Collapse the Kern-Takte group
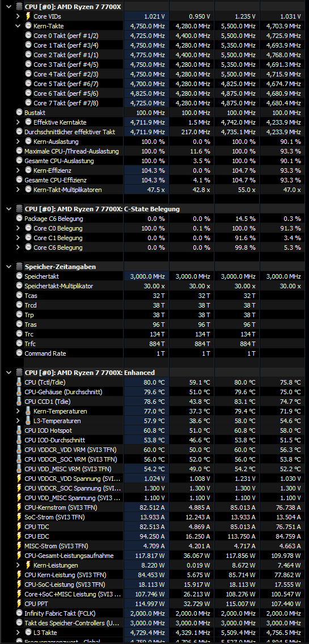Viewport: 309px width, 644px height. [x=18, y=26]
